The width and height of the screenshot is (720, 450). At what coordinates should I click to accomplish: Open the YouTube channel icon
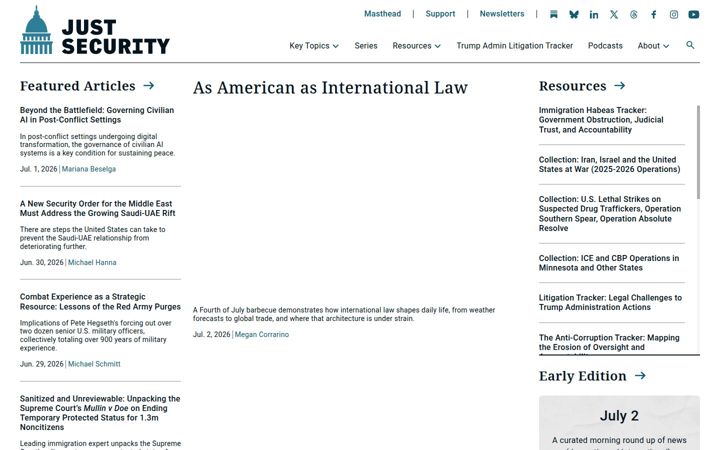pyautogui.click(x=693, y=15)
